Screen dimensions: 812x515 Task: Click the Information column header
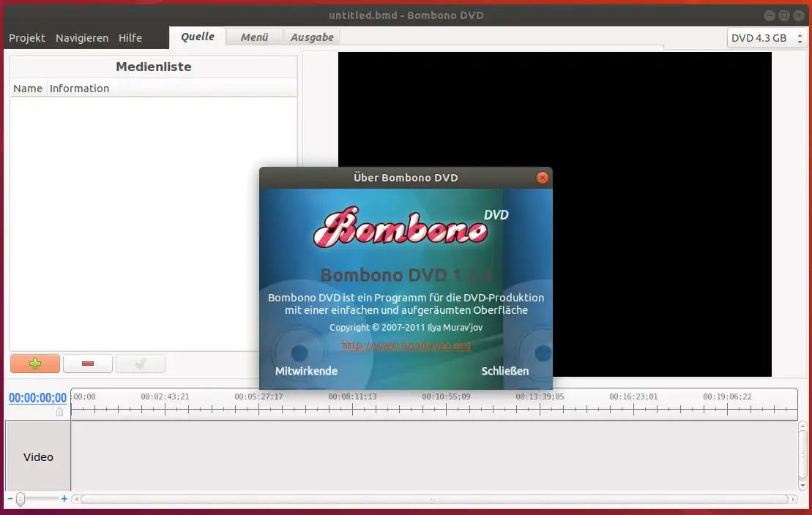(79, 89)
